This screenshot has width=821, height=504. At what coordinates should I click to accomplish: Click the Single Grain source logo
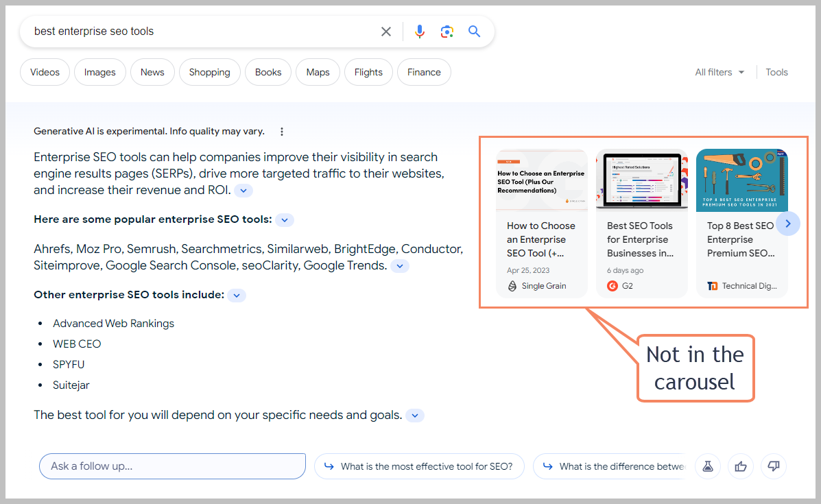click(512, 286)
